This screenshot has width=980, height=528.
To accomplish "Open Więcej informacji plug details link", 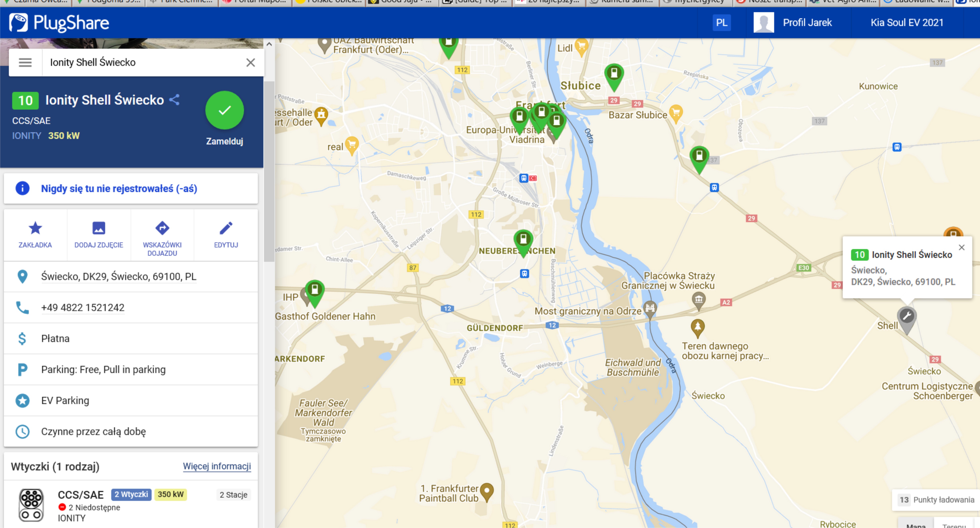I will coord(217,466).
